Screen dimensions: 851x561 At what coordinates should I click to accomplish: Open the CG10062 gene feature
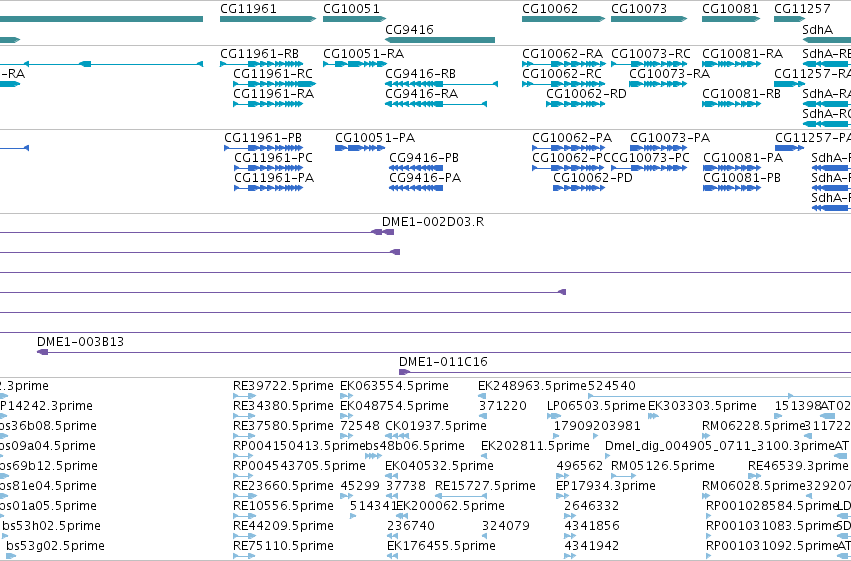click(x=563, y=19)
